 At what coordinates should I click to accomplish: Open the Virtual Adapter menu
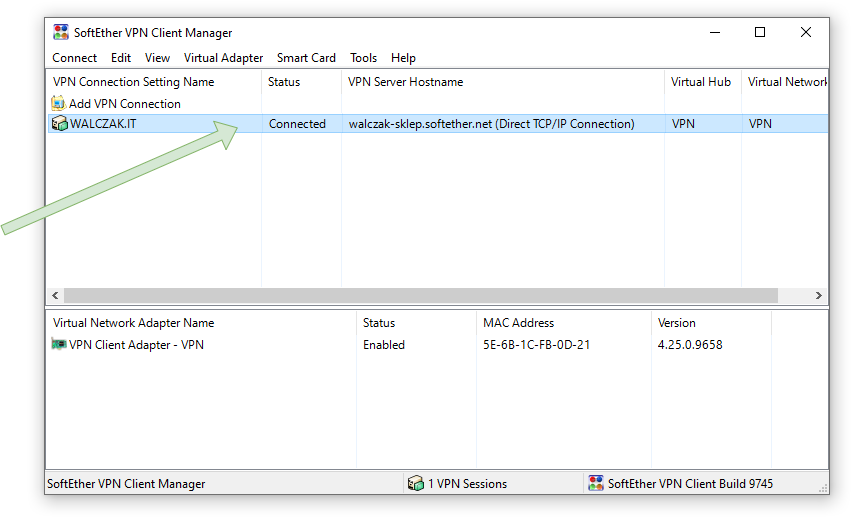223,58
